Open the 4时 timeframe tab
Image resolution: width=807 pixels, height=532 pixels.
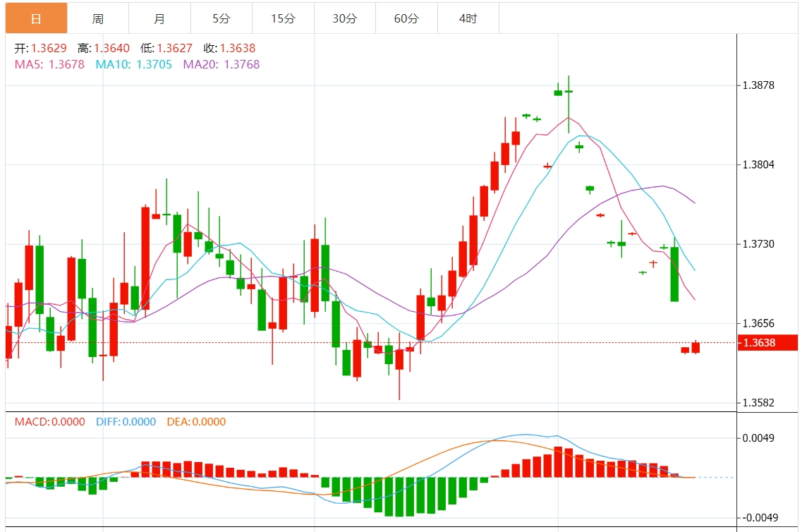pos(468,18)
